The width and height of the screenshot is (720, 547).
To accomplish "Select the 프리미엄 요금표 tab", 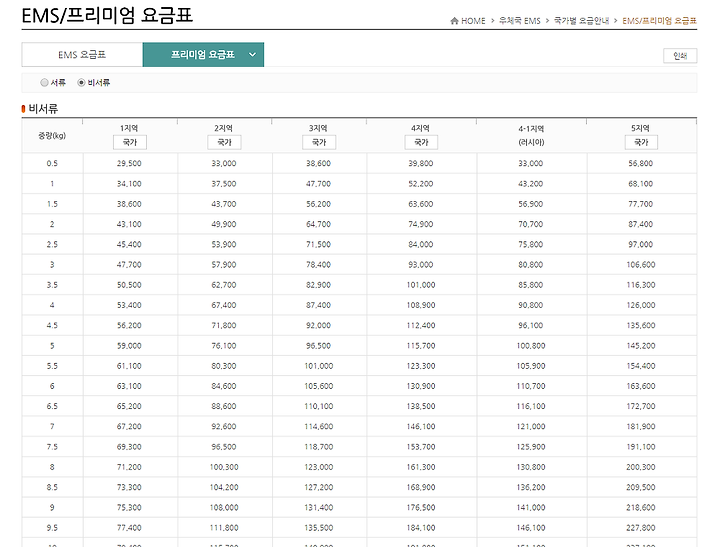I will pos(203,55).
